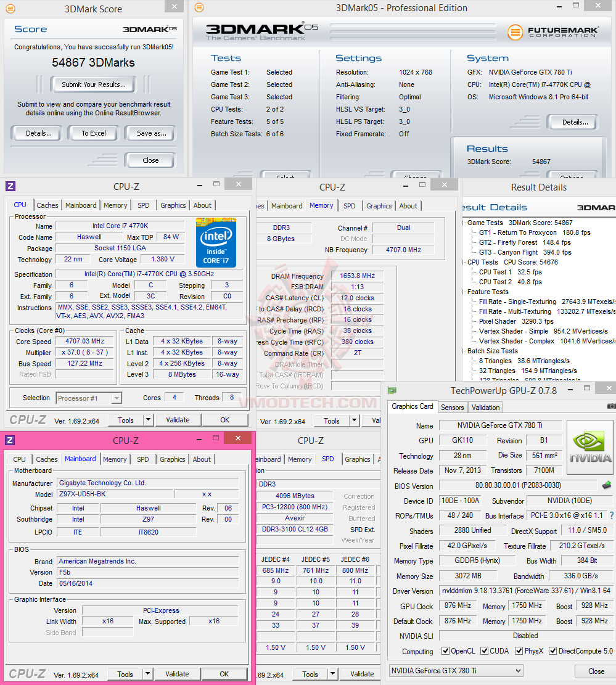Click Close button in GPU-Z window

coord(596,671)
